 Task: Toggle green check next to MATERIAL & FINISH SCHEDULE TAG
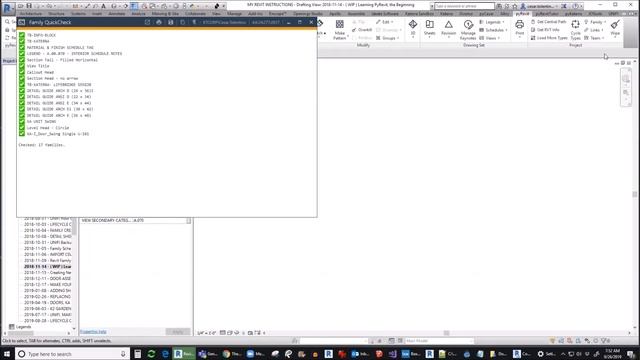pos(22,47)
